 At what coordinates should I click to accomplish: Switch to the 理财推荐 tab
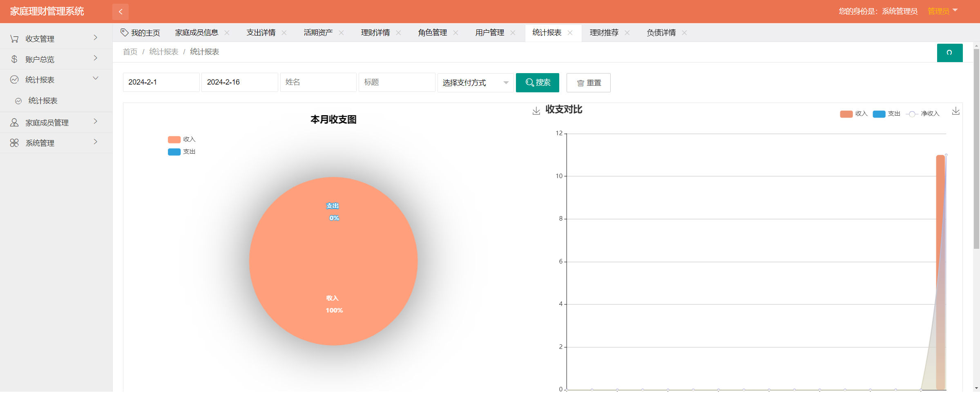pyautogui.click(x=604, y=33)
